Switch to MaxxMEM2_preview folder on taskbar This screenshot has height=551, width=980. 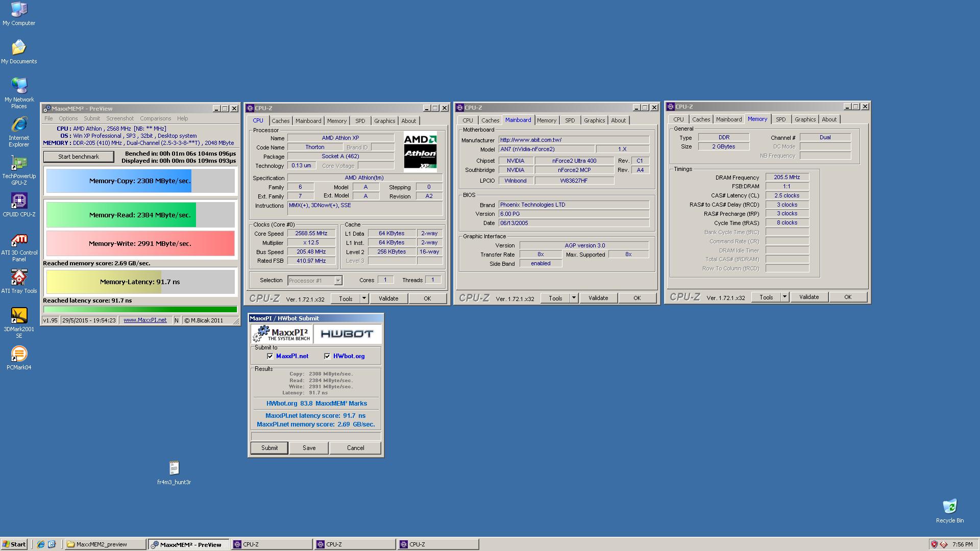click(105, 544)
